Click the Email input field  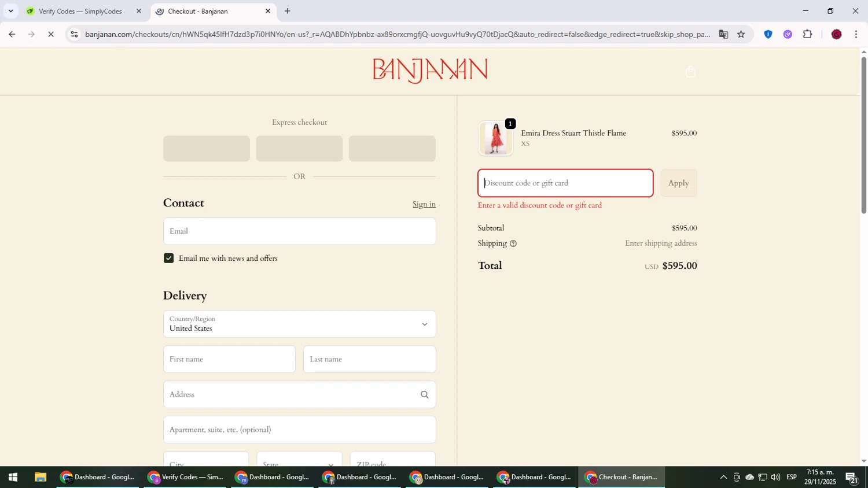[x=300, y=231]
